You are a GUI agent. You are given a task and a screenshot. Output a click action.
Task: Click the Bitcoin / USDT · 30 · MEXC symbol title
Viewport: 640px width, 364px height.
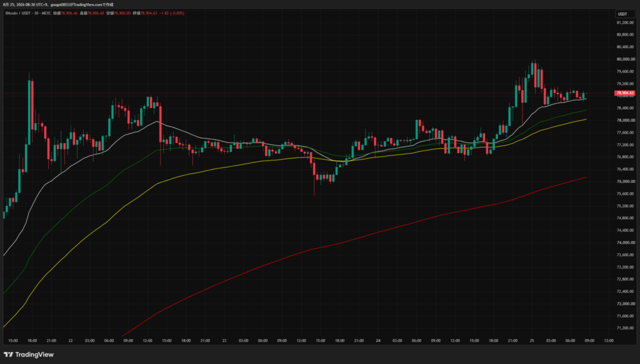27,13
